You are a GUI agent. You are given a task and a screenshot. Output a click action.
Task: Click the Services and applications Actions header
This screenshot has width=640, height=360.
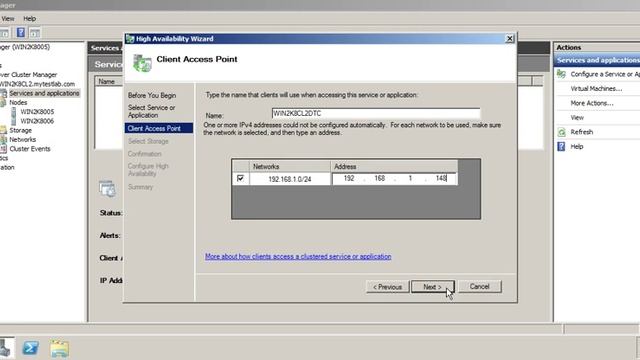coord(597,60)
